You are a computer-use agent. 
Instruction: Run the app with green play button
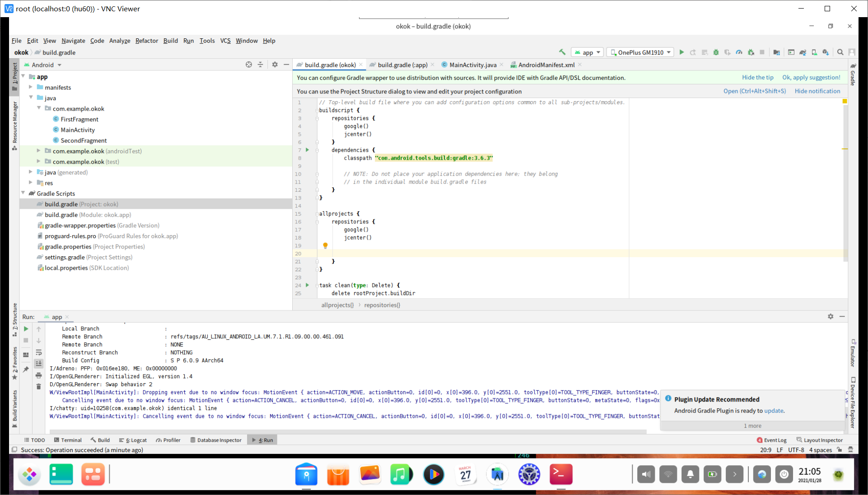click(681, 52)
